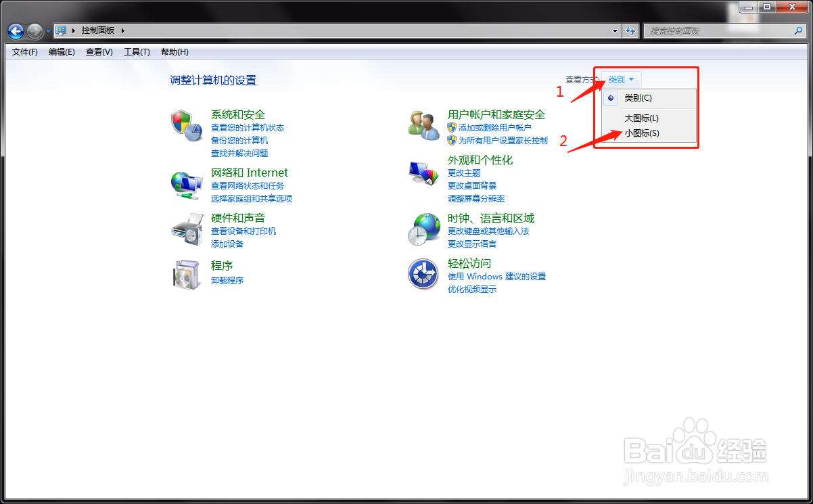Open the 外观和个性化 category link
This screenshot has height=504, width=813.
[480, 160]
